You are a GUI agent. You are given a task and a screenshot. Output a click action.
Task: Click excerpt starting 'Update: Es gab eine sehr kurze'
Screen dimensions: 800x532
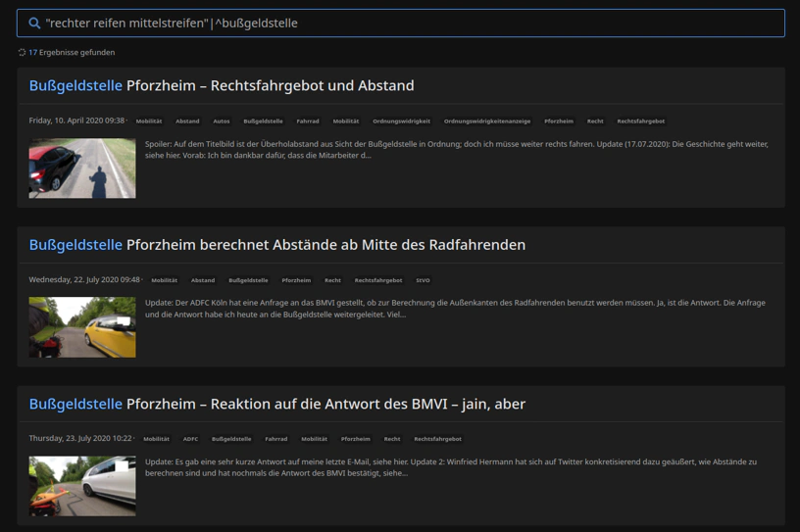[x=451, y=467]
